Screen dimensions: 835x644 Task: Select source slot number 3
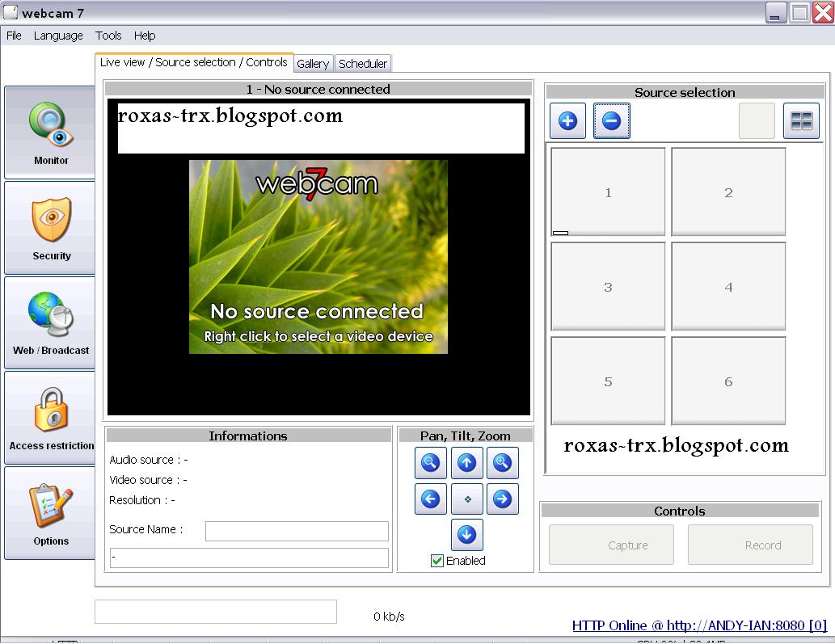607,286
